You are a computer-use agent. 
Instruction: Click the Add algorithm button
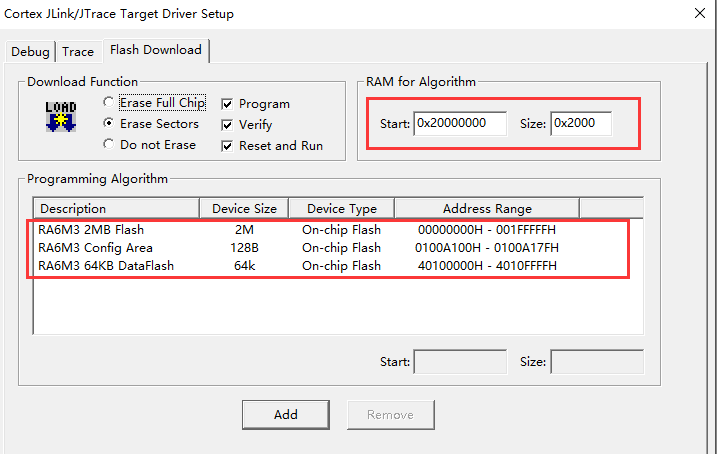(x=286, y=414)
